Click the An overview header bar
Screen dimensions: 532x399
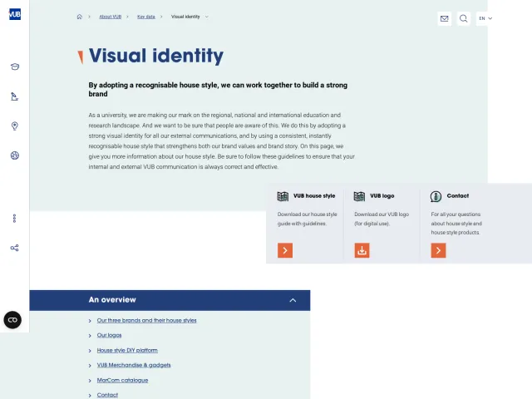[170, 300]
